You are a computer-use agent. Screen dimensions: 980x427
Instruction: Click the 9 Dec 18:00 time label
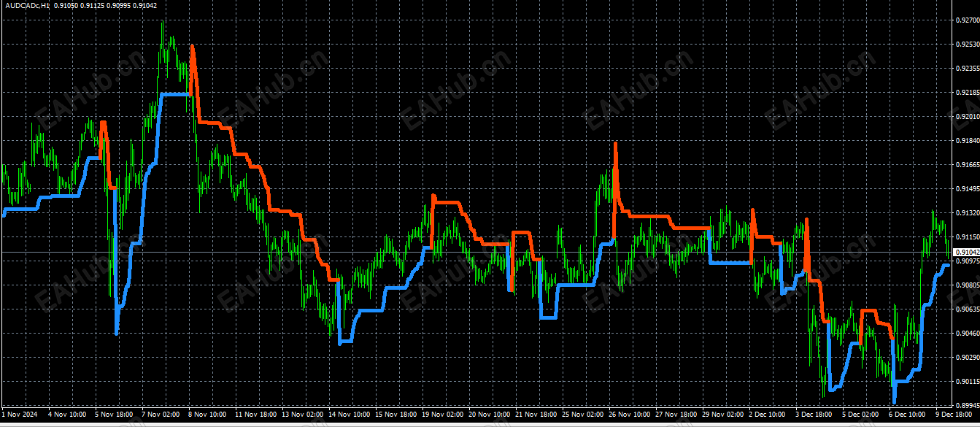[954, 414]
